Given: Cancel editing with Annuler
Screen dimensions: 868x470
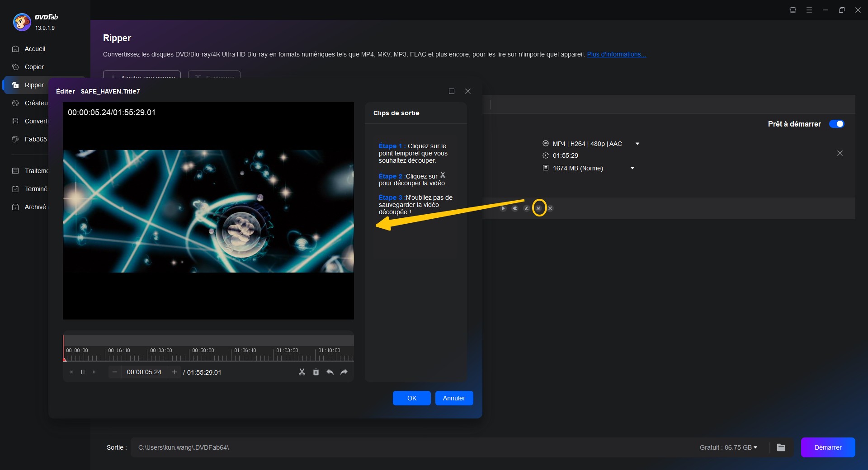Looking at the screenshot, I should click(454, 398).
